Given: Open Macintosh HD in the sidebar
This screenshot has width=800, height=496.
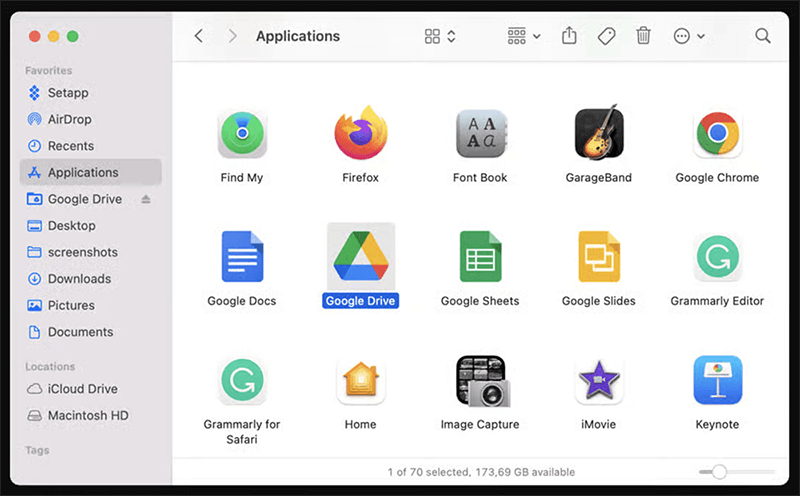Looking at the screenshot, I should point(91,415).
